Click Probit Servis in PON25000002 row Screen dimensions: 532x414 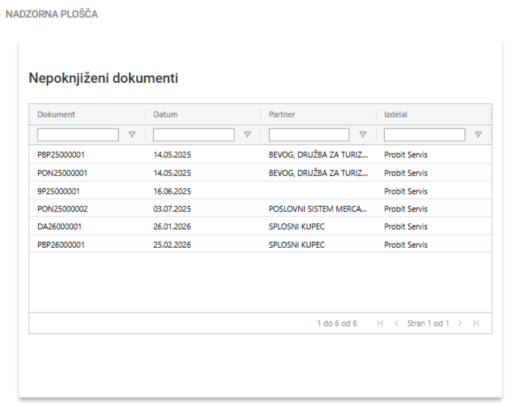405,209
